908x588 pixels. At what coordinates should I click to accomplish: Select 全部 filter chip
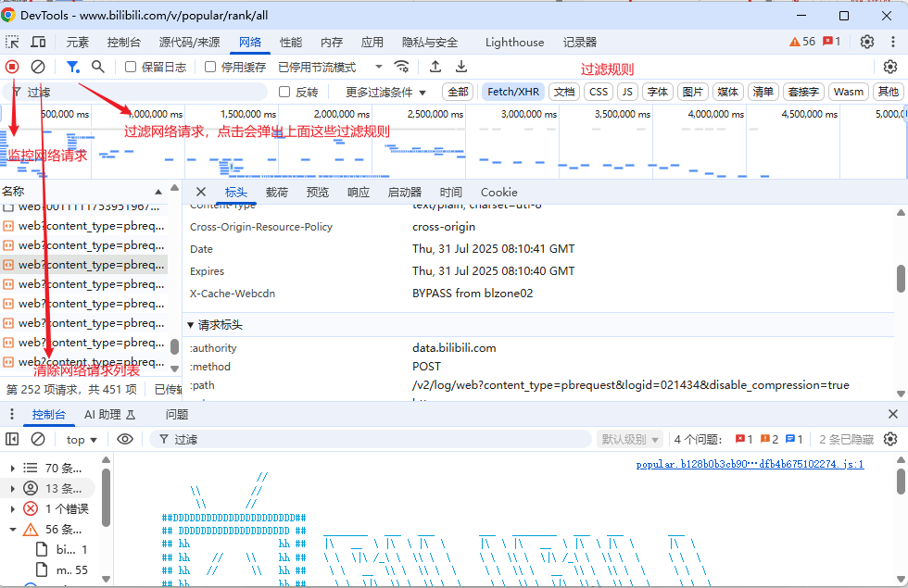(458, 92)
